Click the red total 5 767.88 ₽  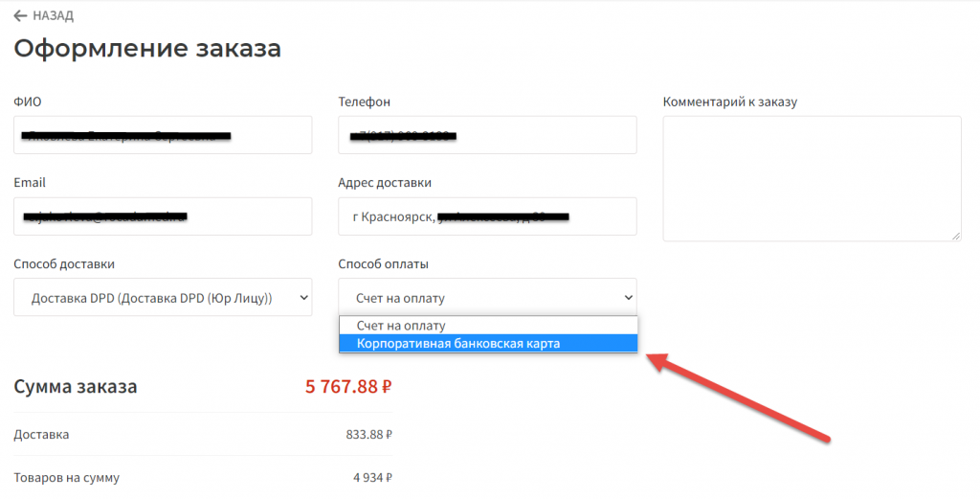(349, 387)
